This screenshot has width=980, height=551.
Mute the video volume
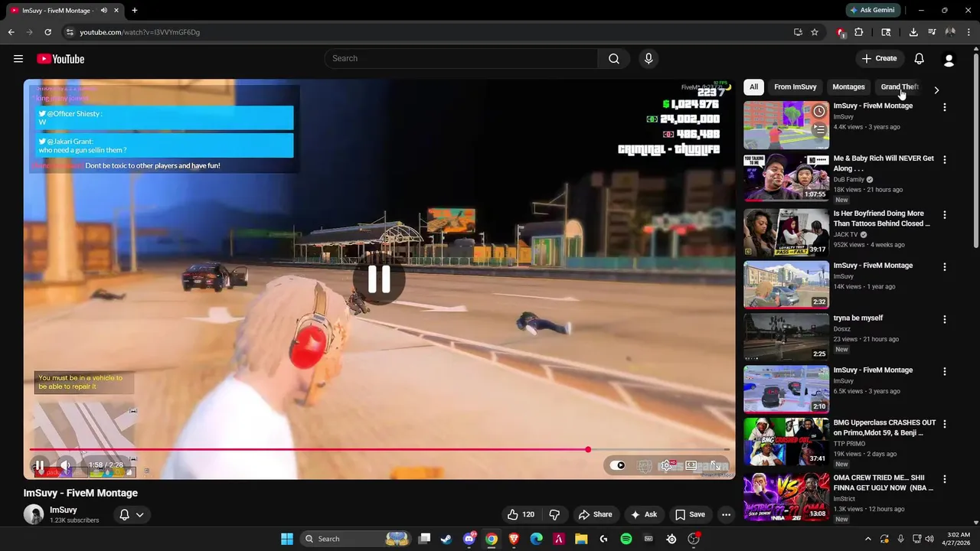[66, 465]
